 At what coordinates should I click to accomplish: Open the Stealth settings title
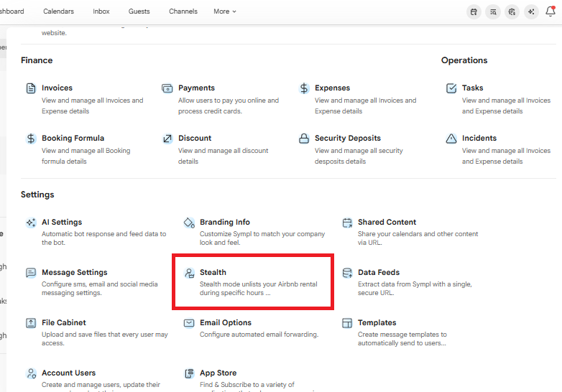point(213,272)
